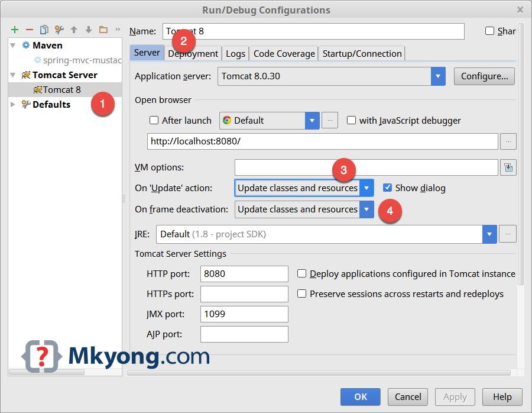
Task: Click the right panel vertical scrollbar
Action: point(521,154)
